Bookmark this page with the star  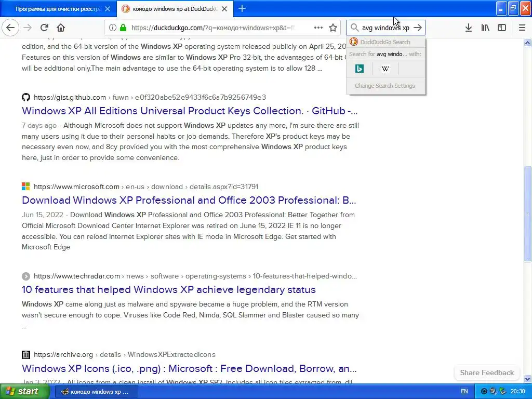click(333, 28)
